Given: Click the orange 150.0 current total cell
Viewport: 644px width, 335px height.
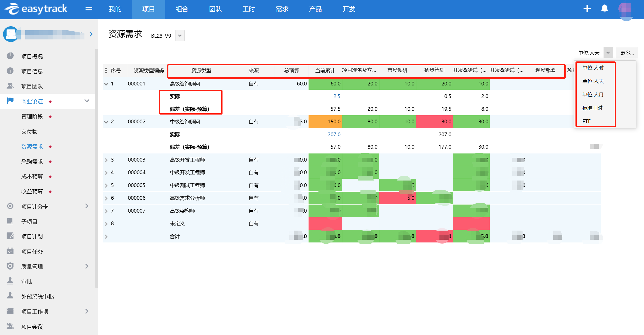Looking at the screenshot, I should (325, 122).
